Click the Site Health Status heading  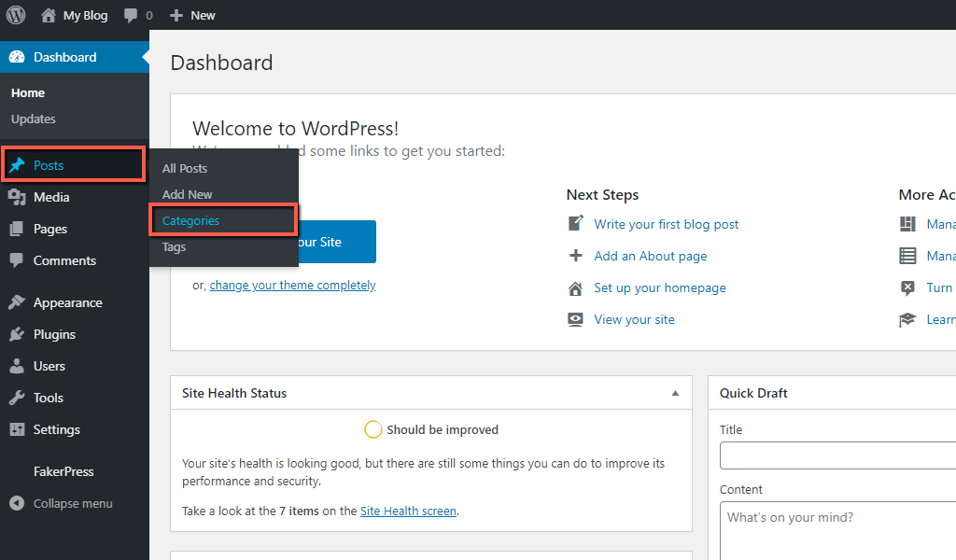(234, 393)
